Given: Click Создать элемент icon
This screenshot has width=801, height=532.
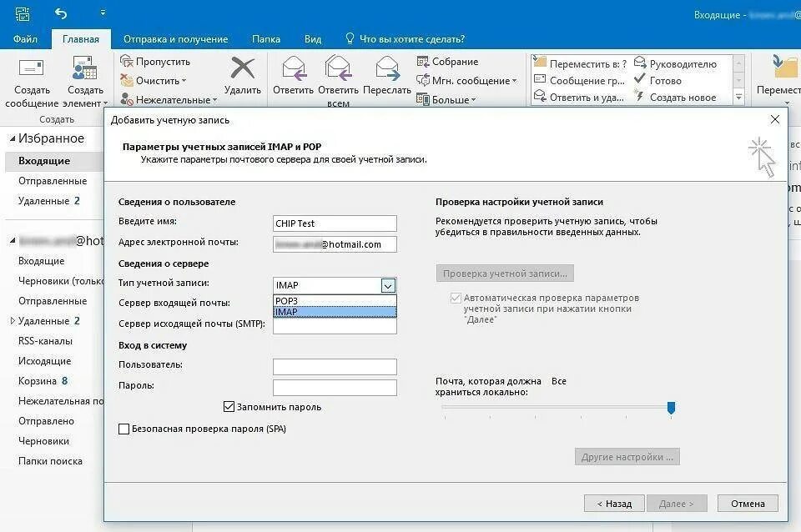Looking at the screenshot, I should click(85, 68).
